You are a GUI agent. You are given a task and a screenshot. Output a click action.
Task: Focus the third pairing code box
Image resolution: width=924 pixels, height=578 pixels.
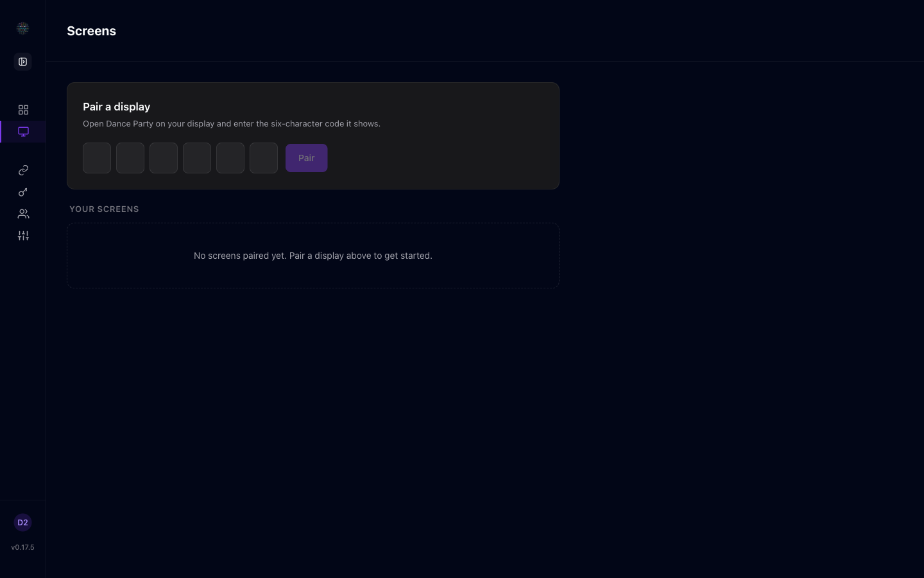pos(164,158)
